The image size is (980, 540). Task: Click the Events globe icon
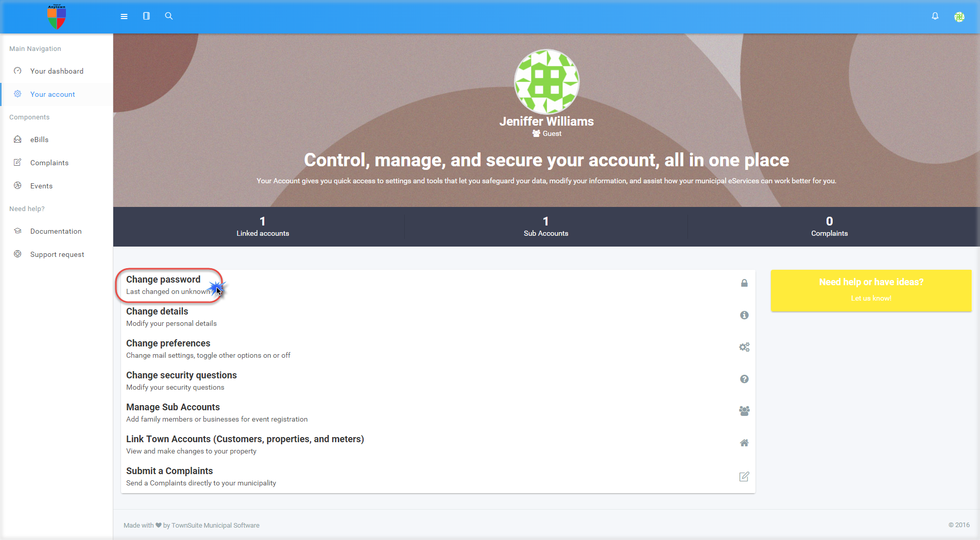pos(18,185)
